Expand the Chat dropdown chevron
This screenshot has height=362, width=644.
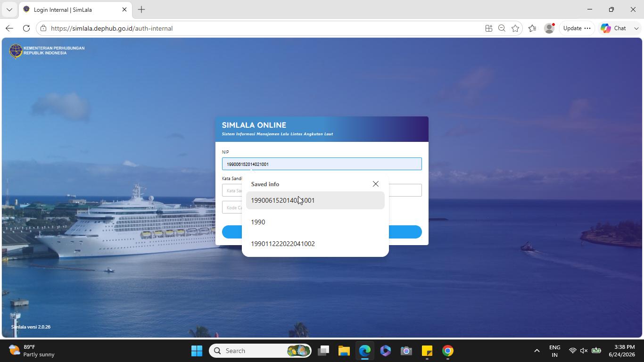point(636,28)
